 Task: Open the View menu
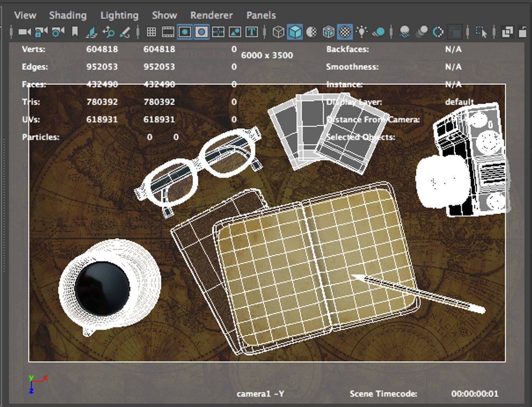point(25,15)
